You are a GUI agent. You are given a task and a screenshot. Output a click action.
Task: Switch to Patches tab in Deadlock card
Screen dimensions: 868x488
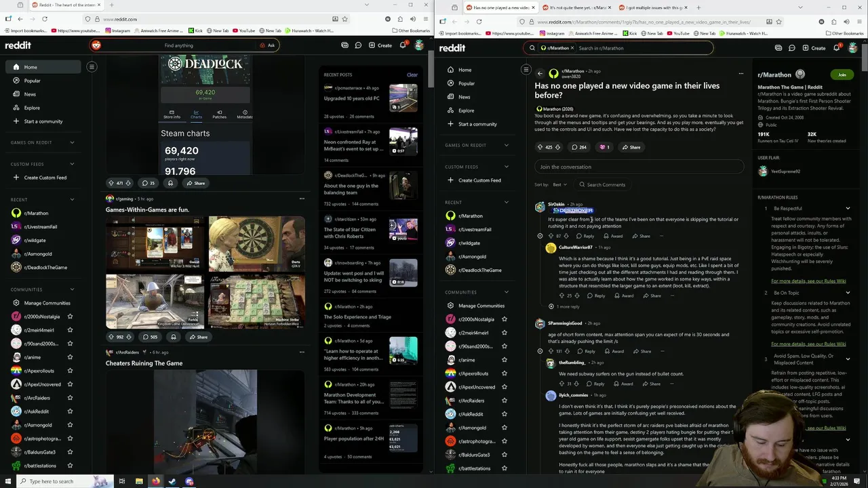coord(219,114)
